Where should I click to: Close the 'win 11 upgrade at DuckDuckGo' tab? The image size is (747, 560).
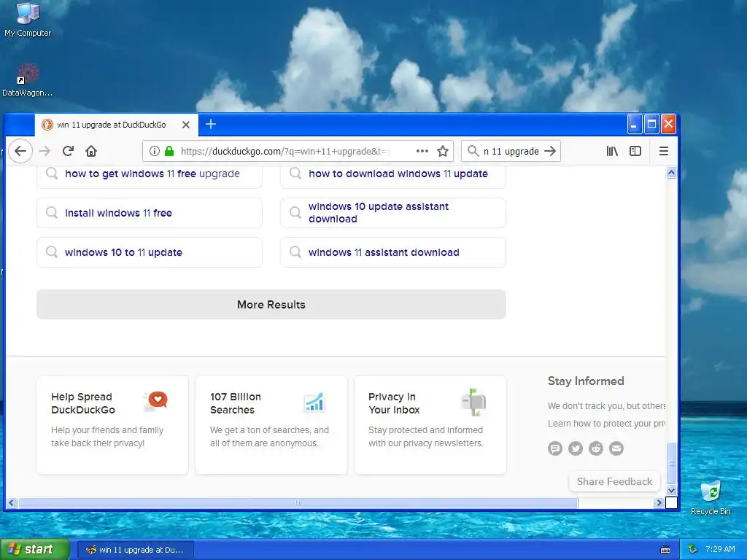[x=186, y=125]
